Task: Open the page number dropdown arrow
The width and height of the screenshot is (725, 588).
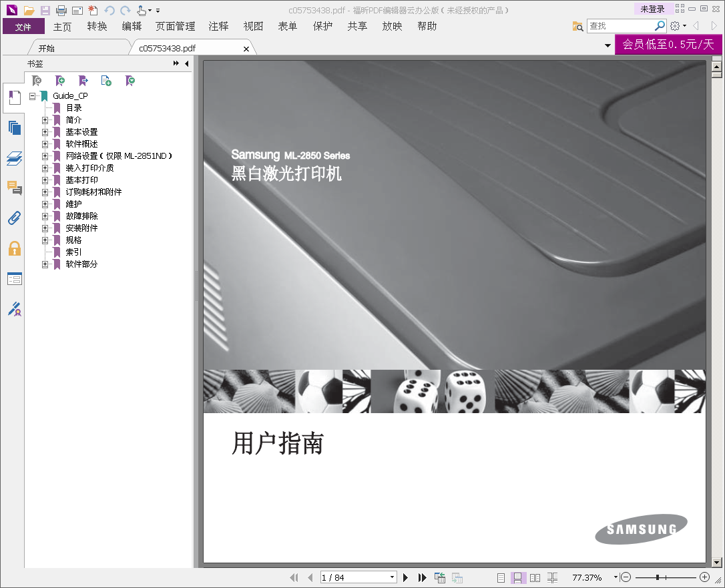Action: (392, 577)
